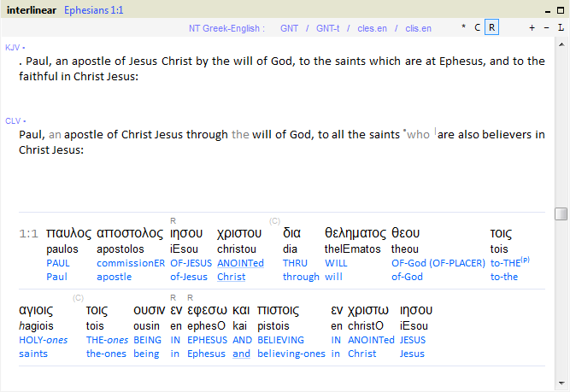Toggle the C option in toolbar
The height and width of the screenshot is (392, 570).
[478, 27]
